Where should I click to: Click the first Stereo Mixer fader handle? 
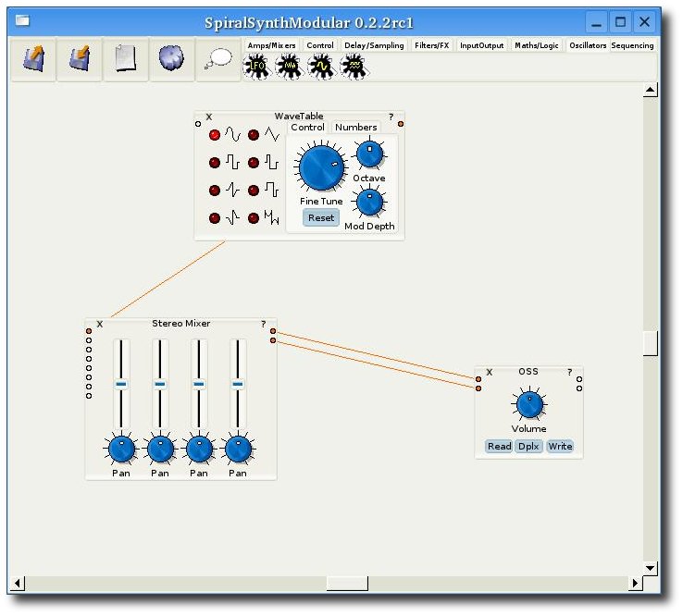[x=121, y=384]
